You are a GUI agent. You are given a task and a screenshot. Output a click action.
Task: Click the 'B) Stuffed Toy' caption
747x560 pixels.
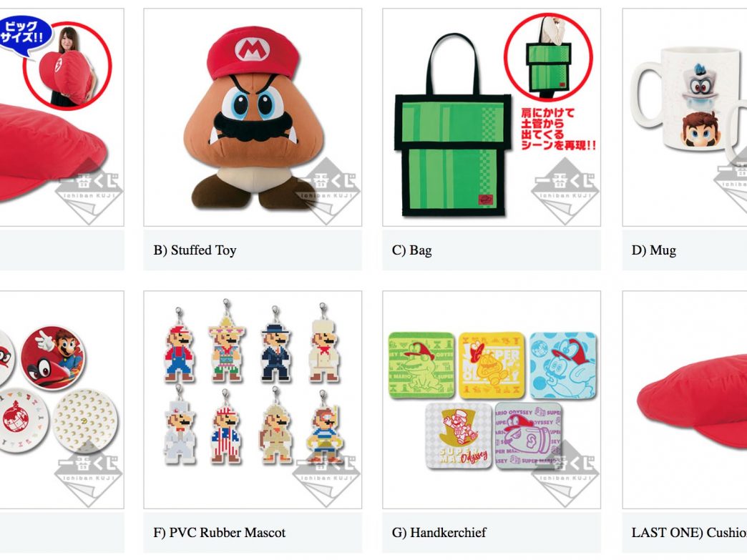pyautogui.click(x=195, y=250)
